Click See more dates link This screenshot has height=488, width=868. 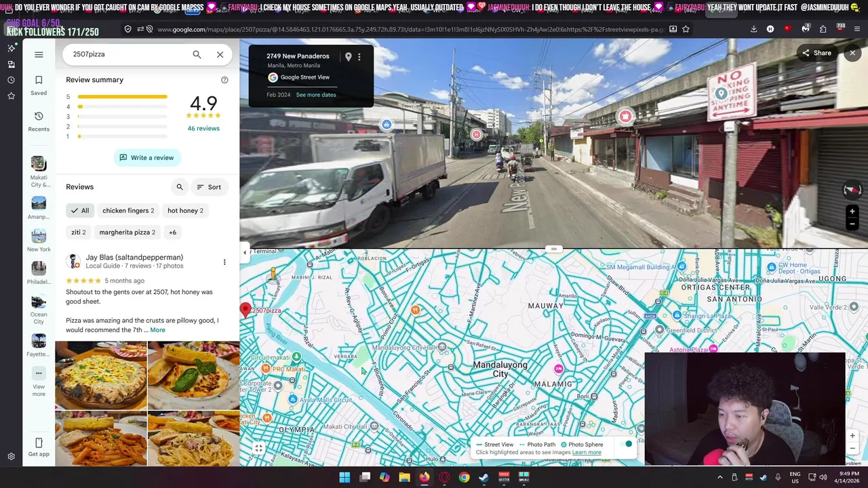tap(316, 95)
